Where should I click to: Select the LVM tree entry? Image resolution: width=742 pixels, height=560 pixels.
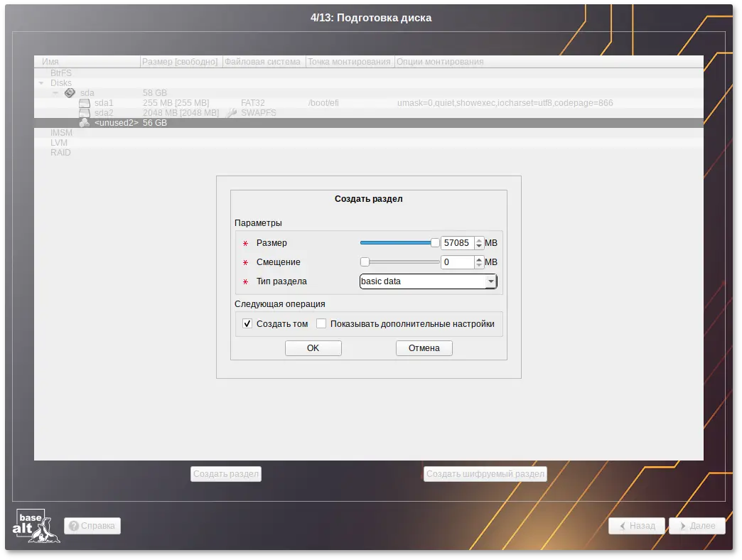[x=61, y=143]
